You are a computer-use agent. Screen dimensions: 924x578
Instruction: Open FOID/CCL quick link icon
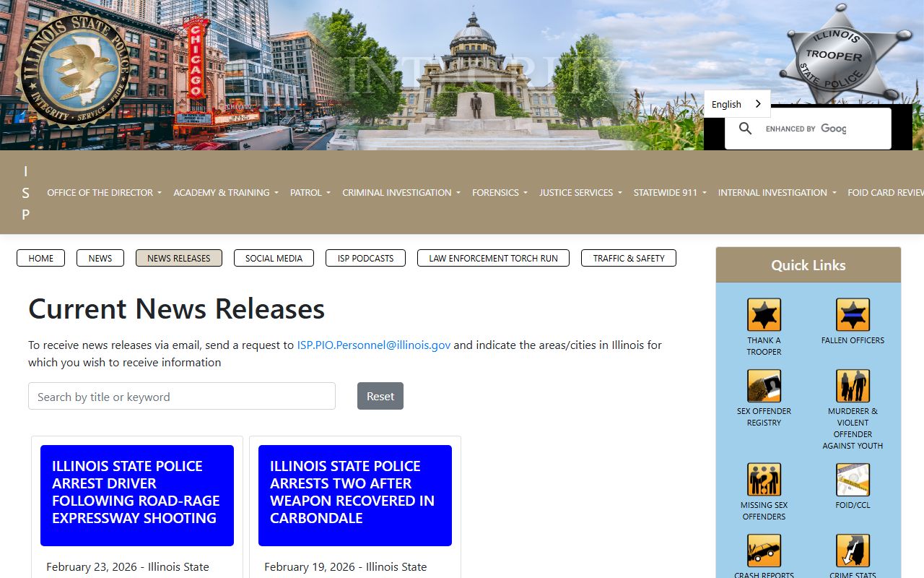(x=853, y=480)
